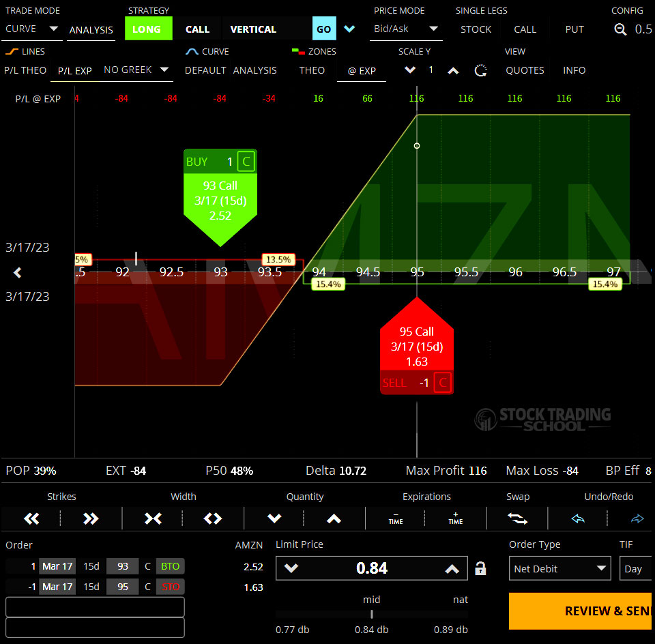Click the C box on BUY leg tag
This screenshot has width=655, height=644.
[246, 161]
